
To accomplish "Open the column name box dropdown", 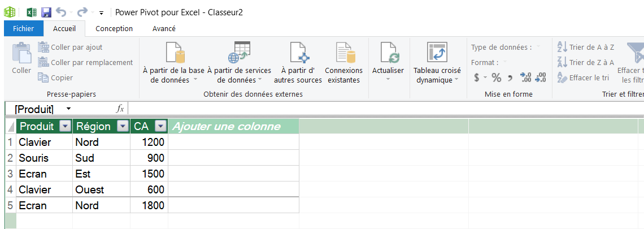I will point(68,109).
